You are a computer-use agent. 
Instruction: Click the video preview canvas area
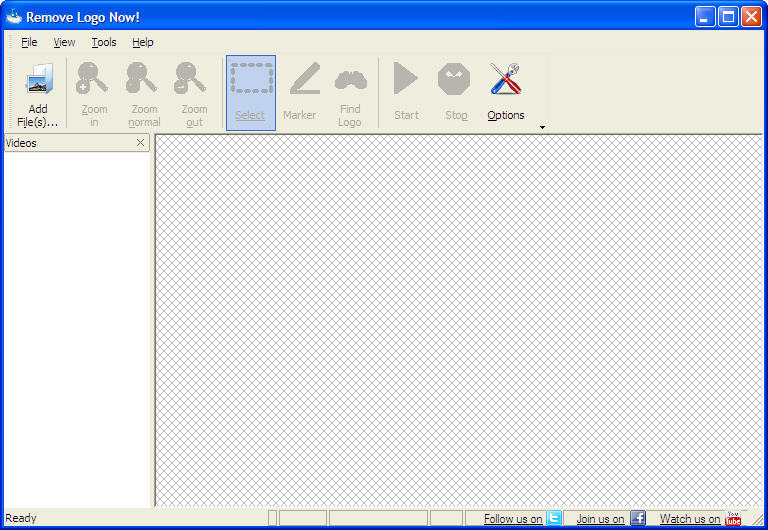459,320
